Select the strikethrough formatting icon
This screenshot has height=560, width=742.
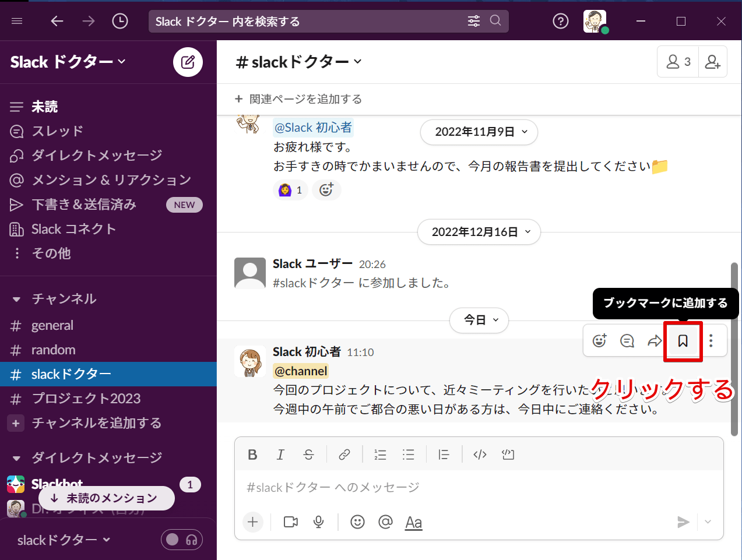pos(308,454)
